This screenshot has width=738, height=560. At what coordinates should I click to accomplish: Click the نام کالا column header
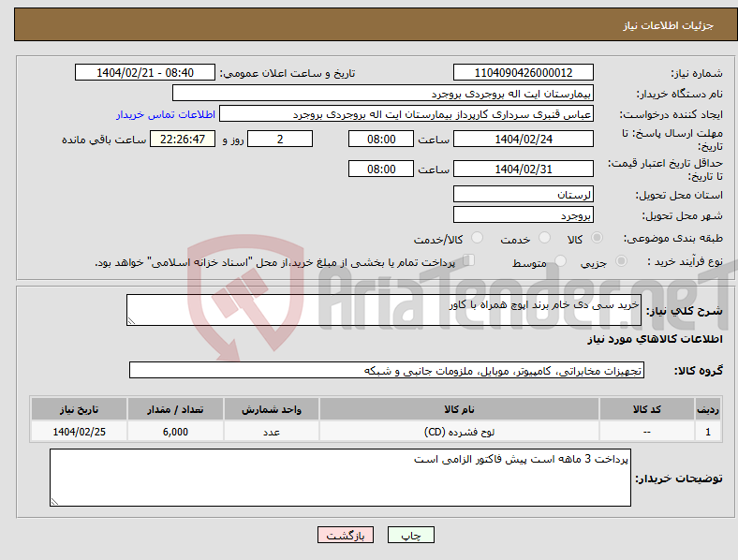(x=459, y=409)
